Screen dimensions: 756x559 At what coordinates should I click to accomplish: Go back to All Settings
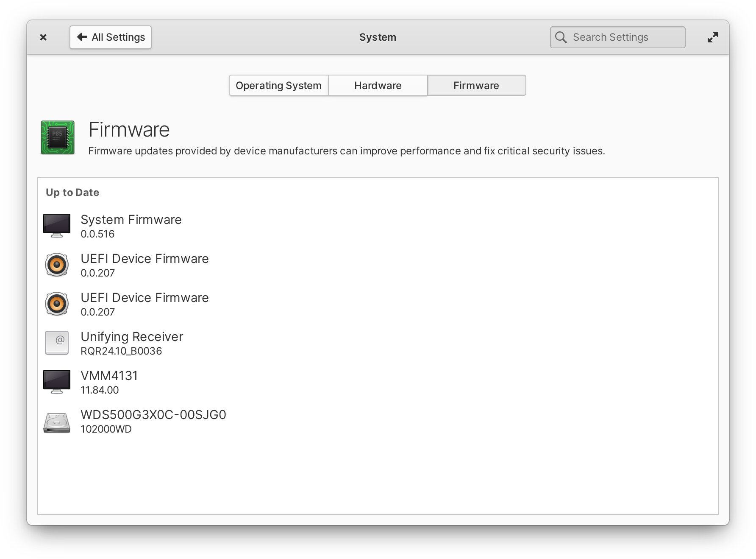tap(111, 37)
